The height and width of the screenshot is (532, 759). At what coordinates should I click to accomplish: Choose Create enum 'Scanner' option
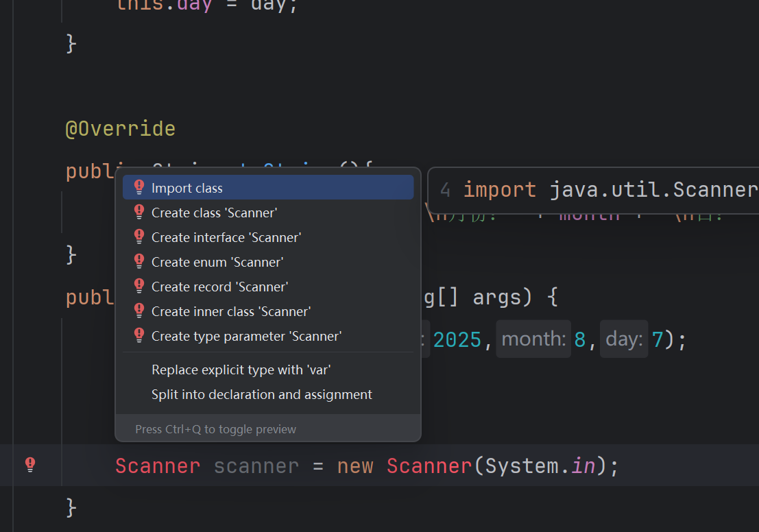(267, 262)
